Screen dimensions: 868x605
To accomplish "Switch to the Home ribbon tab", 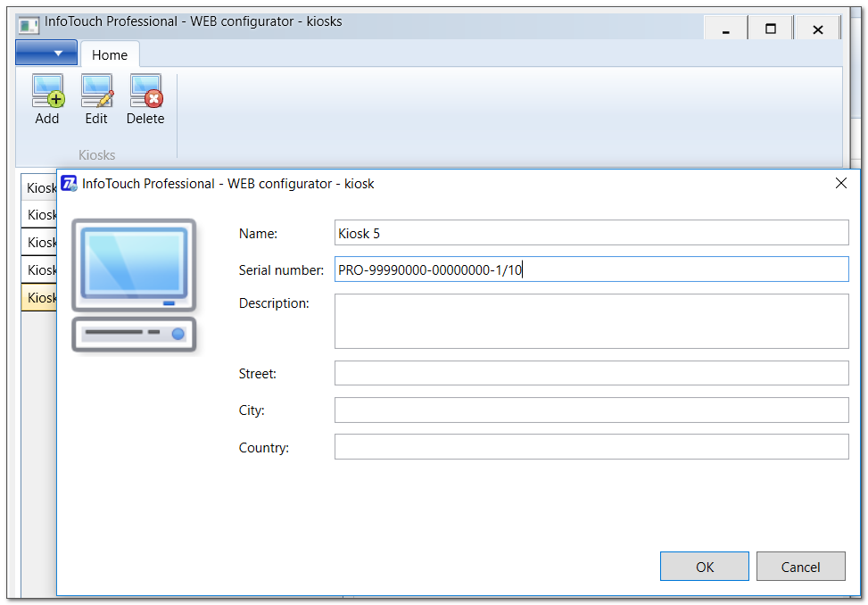I will (x=110, y=54).
